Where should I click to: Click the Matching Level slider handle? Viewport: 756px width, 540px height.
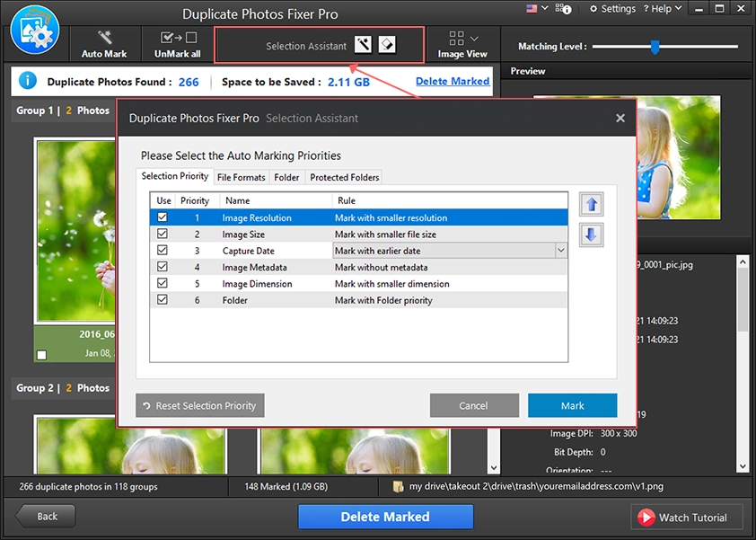pos(655,47)
